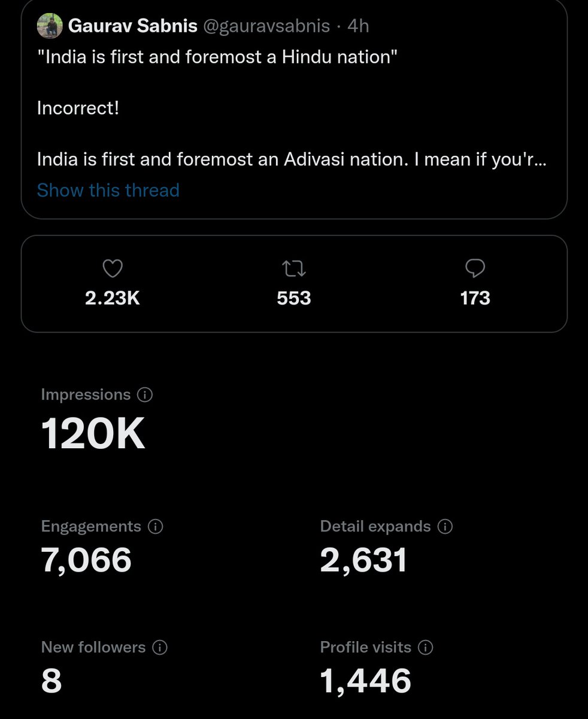Click the 553 retweets count
Image resolution: width=588 pixels, height=719 pixels.
pyautogui.click(x=294, y=298)
